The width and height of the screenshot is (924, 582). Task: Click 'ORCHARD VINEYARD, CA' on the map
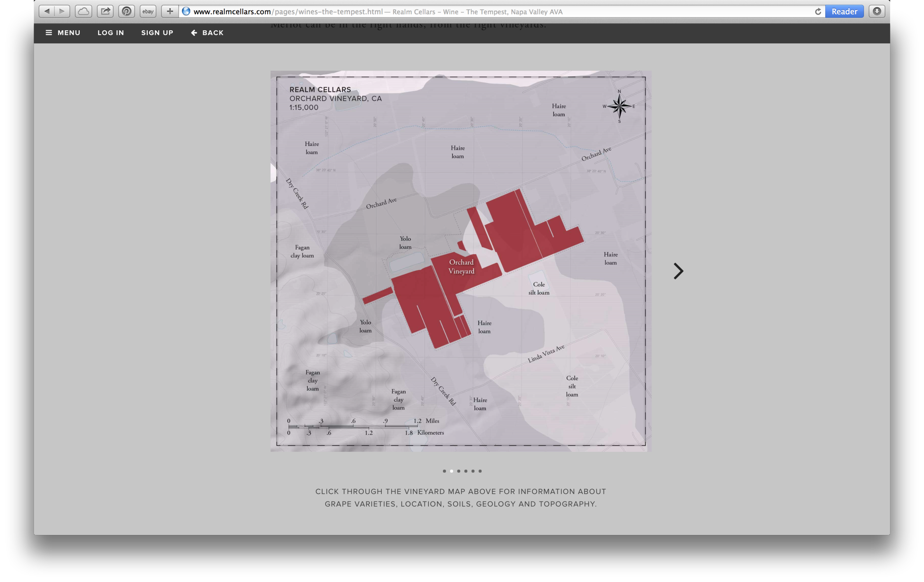336,99
